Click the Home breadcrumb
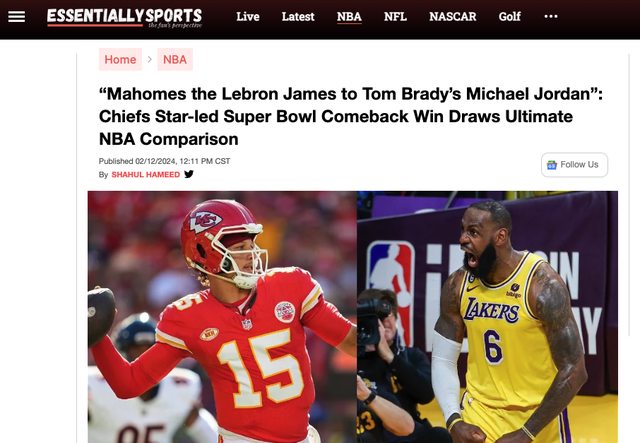This screenshot has width=640, height=443. tap(120, 60)
